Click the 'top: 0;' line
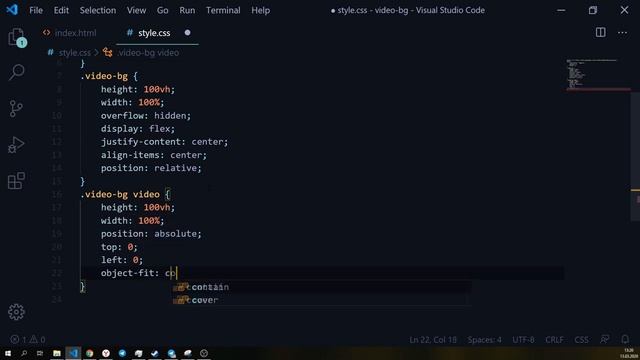The image size is (640, 360). coord(119,247)
